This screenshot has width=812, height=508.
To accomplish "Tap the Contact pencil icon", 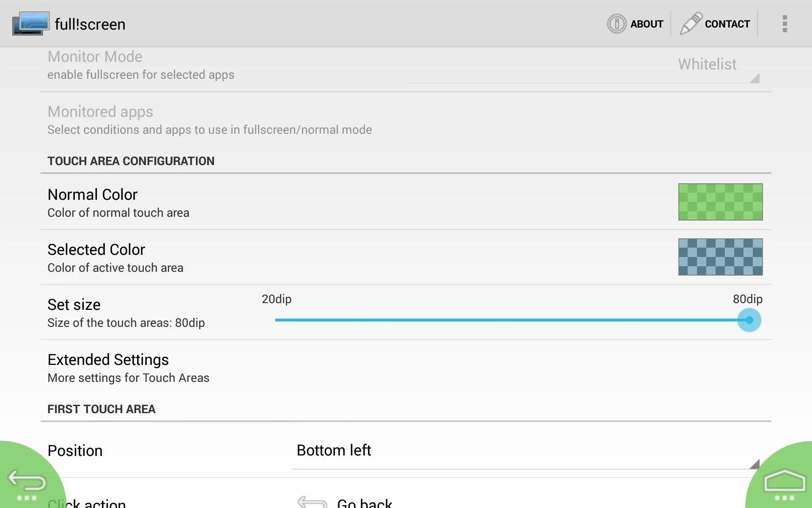I will [x=691, y=23].
